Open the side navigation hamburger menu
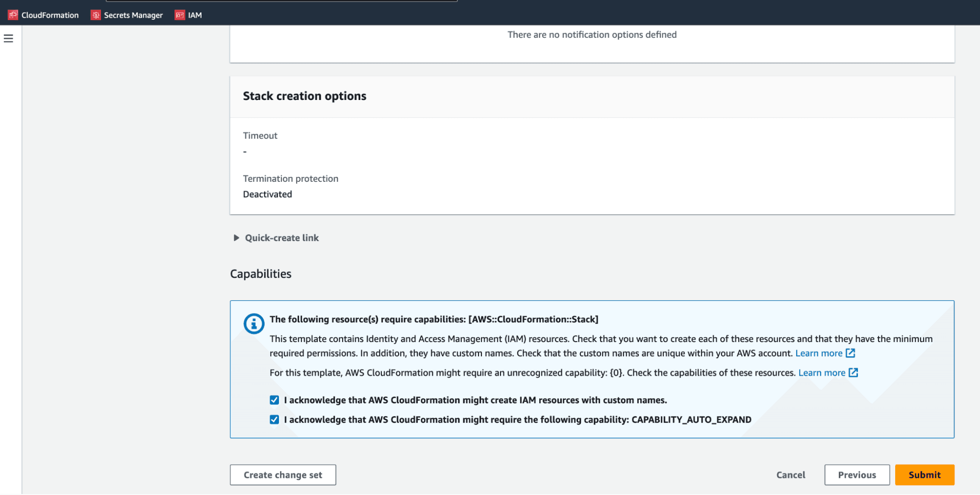Screen dimensions: 980x495 point(8,38)
